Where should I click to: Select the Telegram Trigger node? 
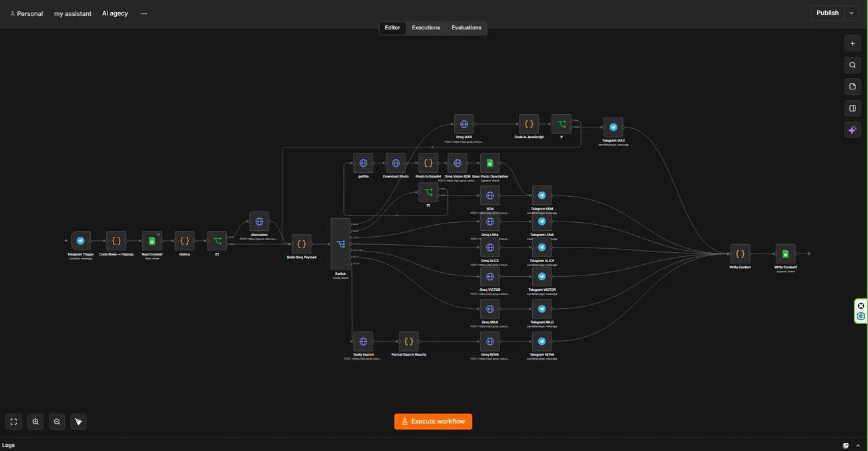[81, 241]
